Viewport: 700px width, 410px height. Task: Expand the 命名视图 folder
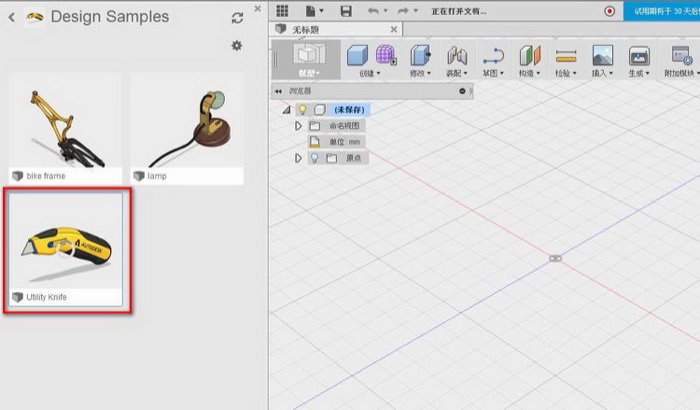298,126
